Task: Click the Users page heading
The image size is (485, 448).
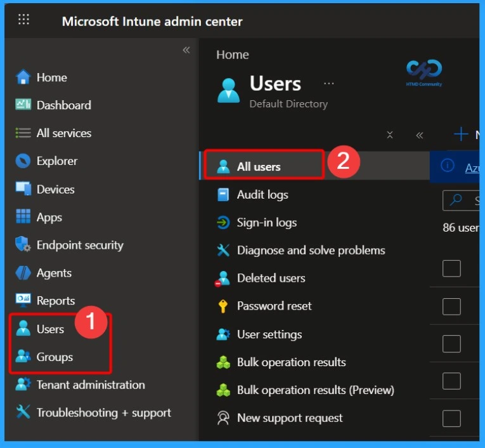Action: pyautogui.click(x=275, y=83)
